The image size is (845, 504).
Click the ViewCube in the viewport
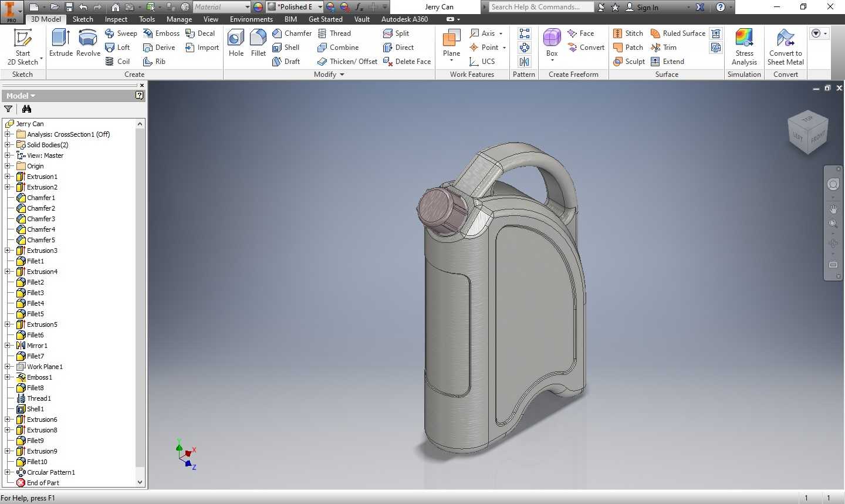[807, 131]
